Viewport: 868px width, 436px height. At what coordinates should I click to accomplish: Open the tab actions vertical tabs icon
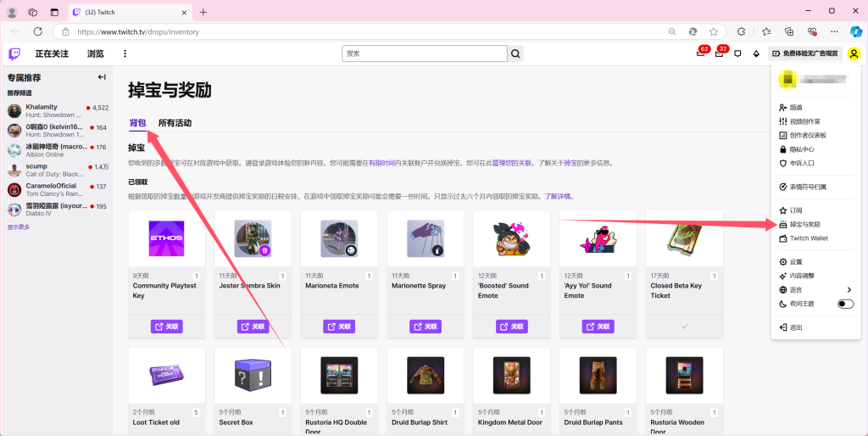click(x=54, y=12)
